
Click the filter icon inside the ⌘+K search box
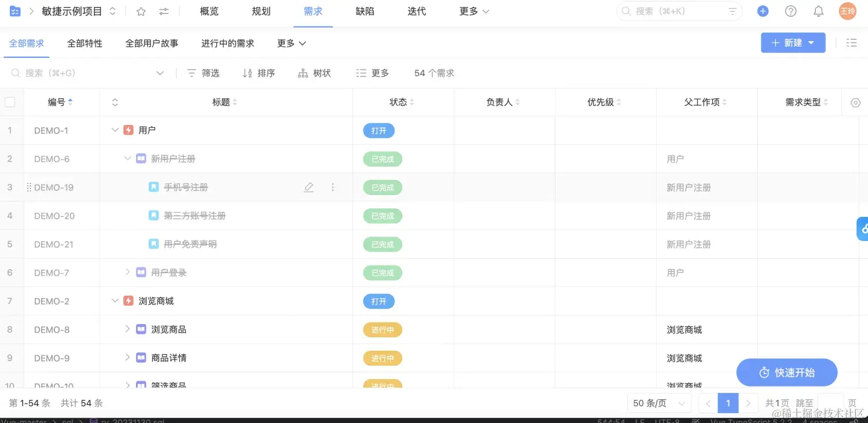pos(733,11)
